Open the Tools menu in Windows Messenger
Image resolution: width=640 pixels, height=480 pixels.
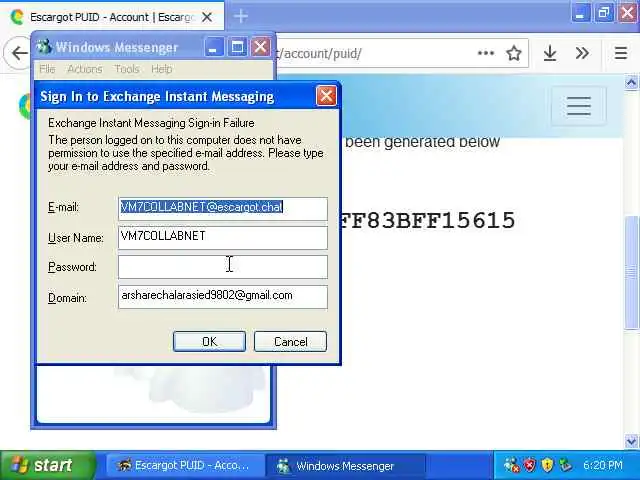pyautogui.click(x=127, y=69)
